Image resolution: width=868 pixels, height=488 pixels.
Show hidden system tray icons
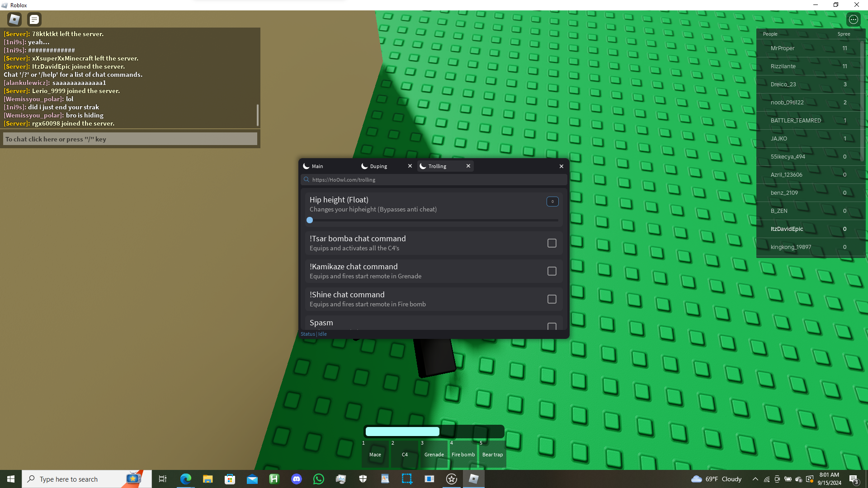(x=755, y=479)
